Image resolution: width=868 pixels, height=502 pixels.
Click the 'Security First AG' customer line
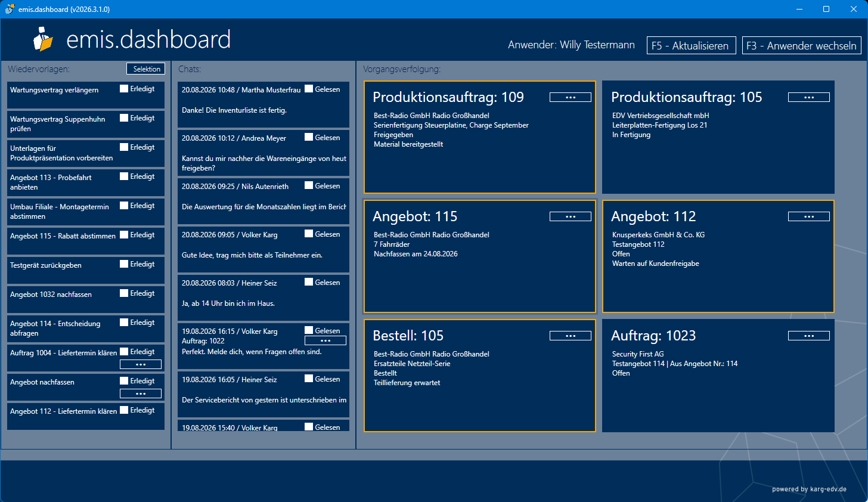click(638, 354)
